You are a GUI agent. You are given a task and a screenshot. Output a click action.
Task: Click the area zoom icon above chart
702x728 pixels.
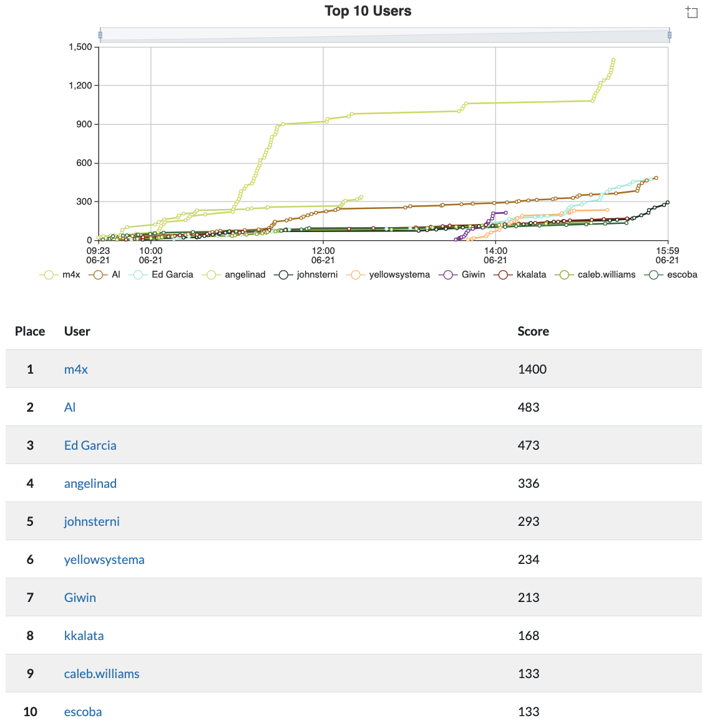pos(691,12)
